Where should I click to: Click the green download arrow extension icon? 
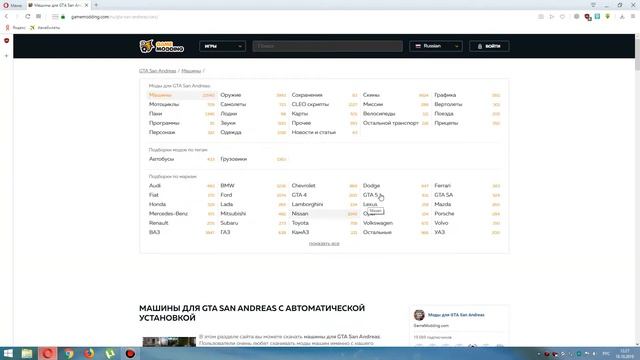[607, 16]
